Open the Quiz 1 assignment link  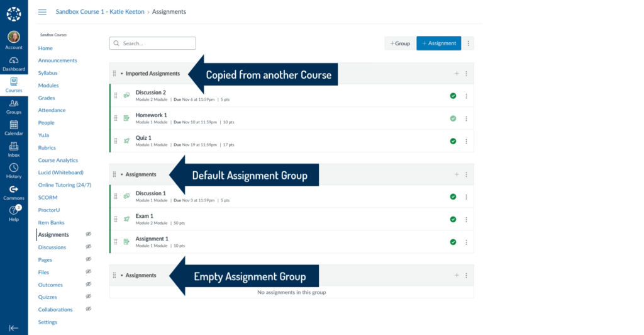tap(143, 138)
